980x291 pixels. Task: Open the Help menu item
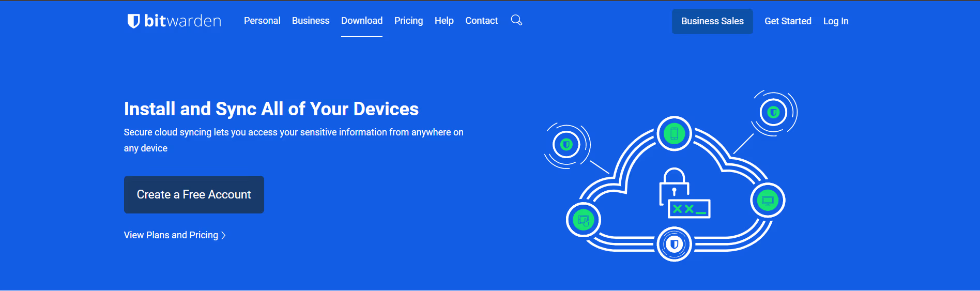point(444,21)
